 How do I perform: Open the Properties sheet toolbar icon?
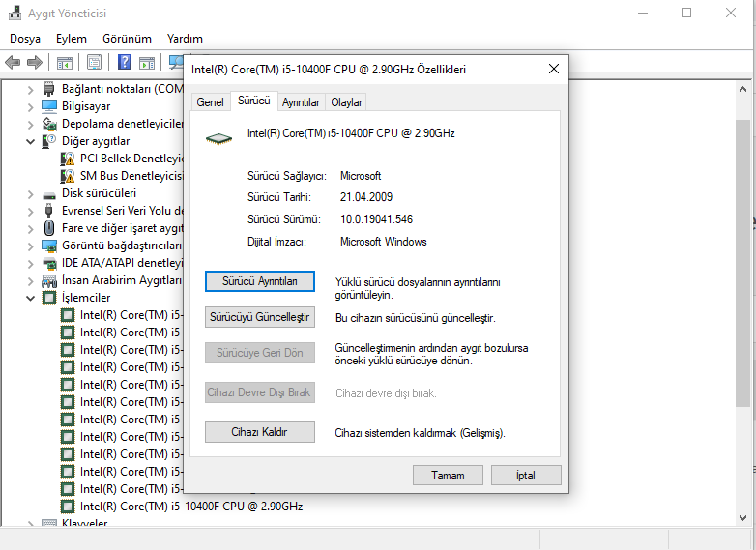pos(94,62)
